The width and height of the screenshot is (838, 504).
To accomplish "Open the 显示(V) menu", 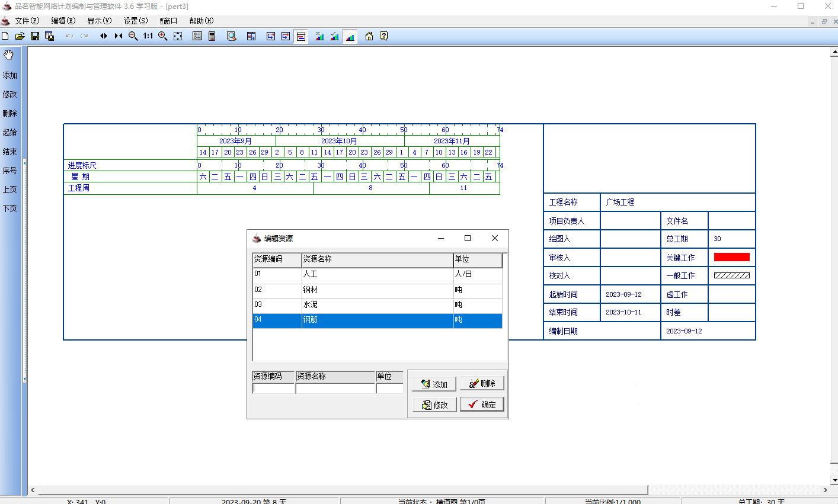I will coord(99,21).
